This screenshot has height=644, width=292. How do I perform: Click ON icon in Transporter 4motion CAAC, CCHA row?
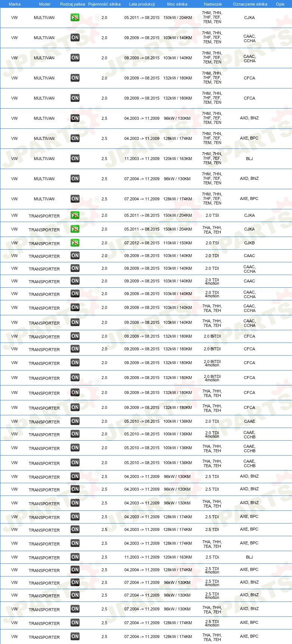pyautogui.click(x=75, y=294)
